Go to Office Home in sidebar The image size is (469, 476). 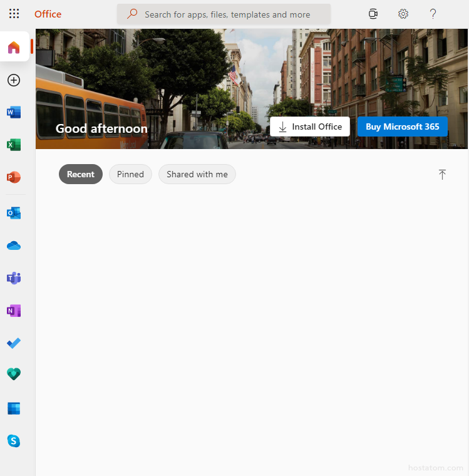coord(14,47)
